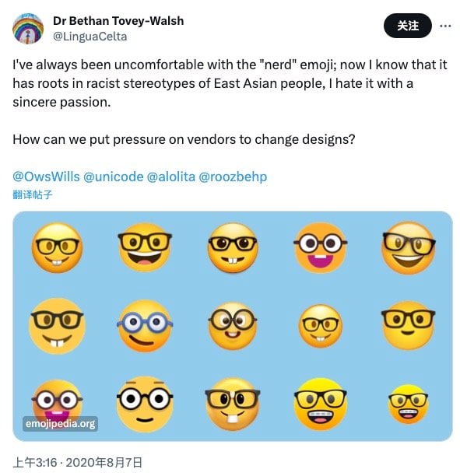Open the @OwsWills mention
The height and width of the screenshot is (476, 460).
coord(46,177)
